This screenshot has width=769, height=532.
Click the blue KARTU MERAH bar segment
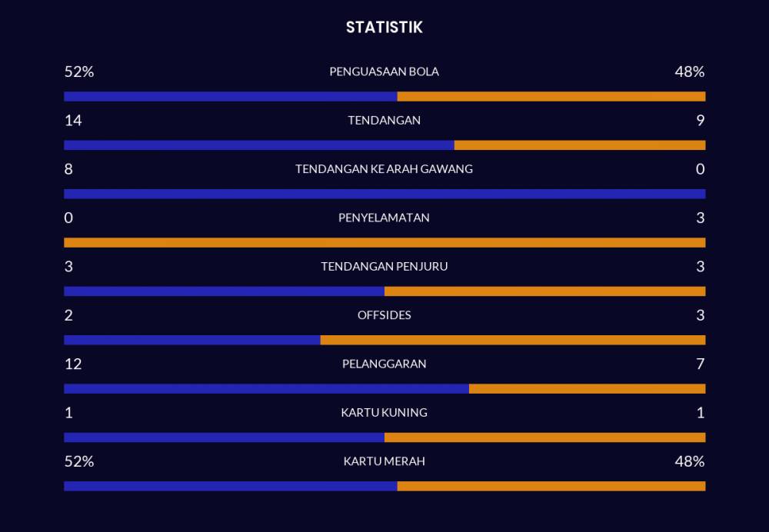coord(230,486)
